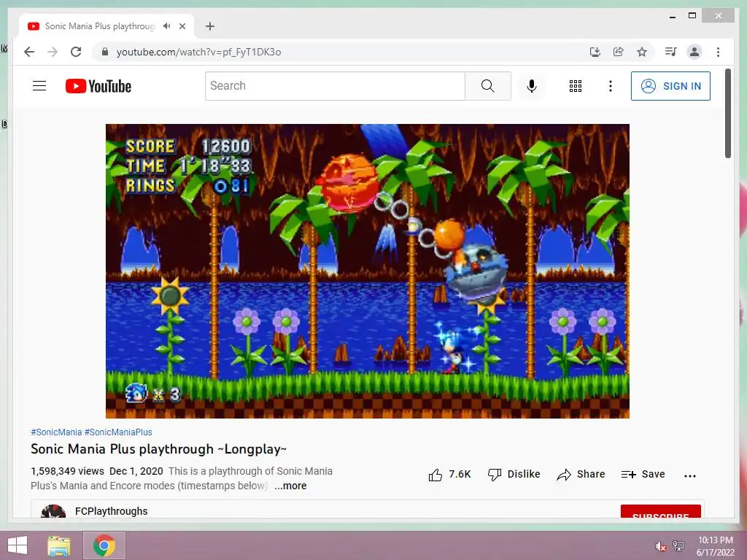Open the #SonicManiaPlus hashtag link
The width and height of the screenshot is (747, 560).
tap(118, 432)
